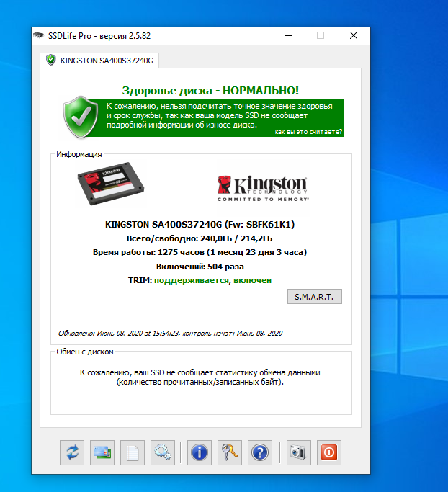Click the 'Обновлено: Июнь 08, 2020' status line
Viewport: 448px width, 492px height.
tap(170, 334)
